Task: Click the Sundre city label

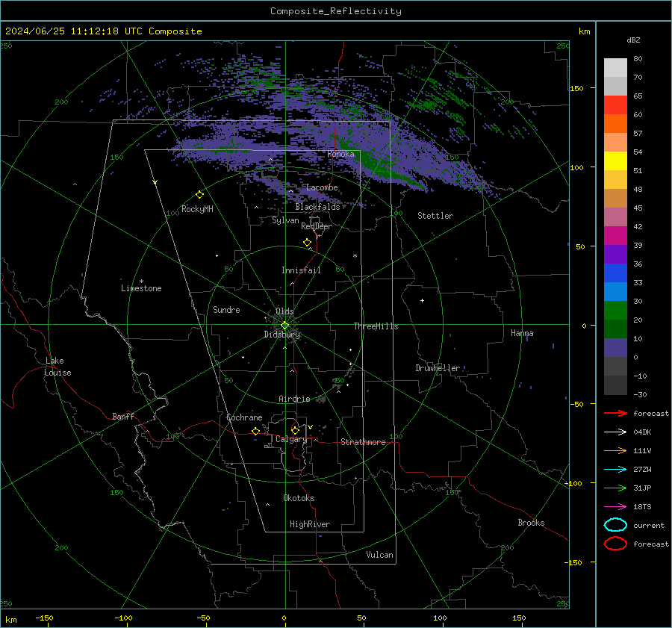Action: [226, 309]
